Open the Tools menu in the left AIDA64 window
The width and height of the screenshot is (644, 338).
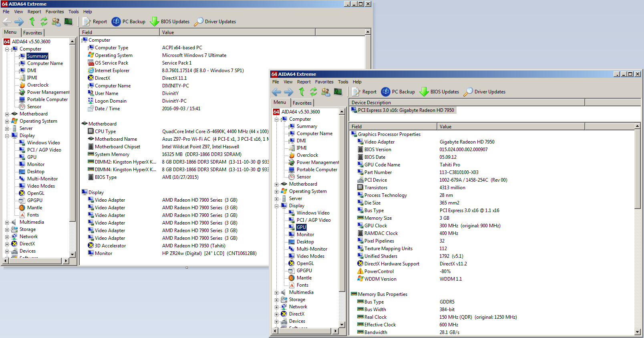[73, 12]
